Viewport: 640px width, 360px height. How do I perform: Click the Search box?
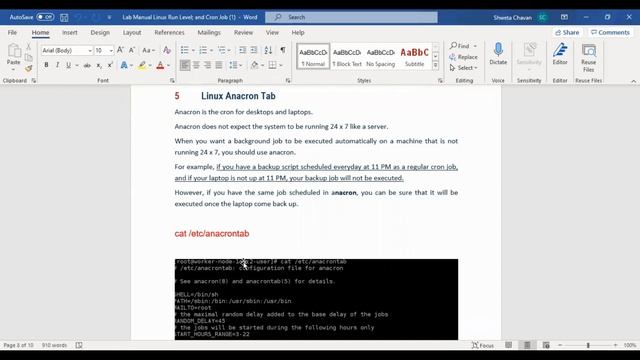click(x=351, y=17)
